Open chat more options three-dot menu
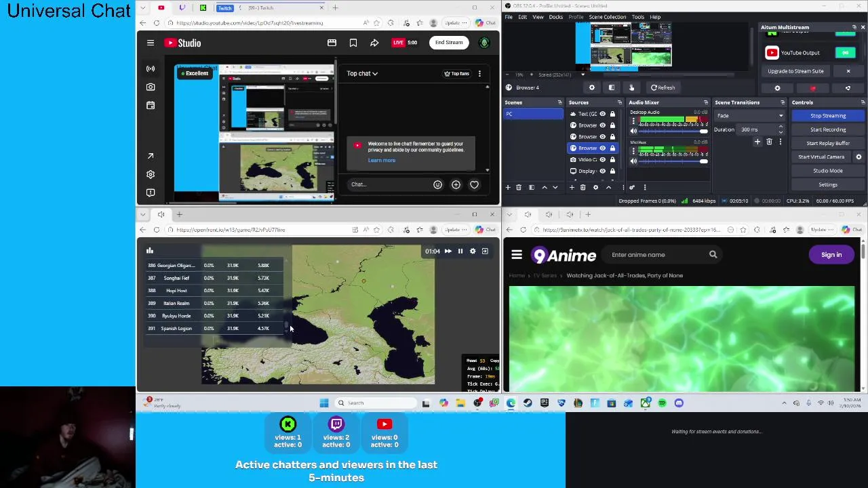The image size is (868, 488). click(479, 73)
